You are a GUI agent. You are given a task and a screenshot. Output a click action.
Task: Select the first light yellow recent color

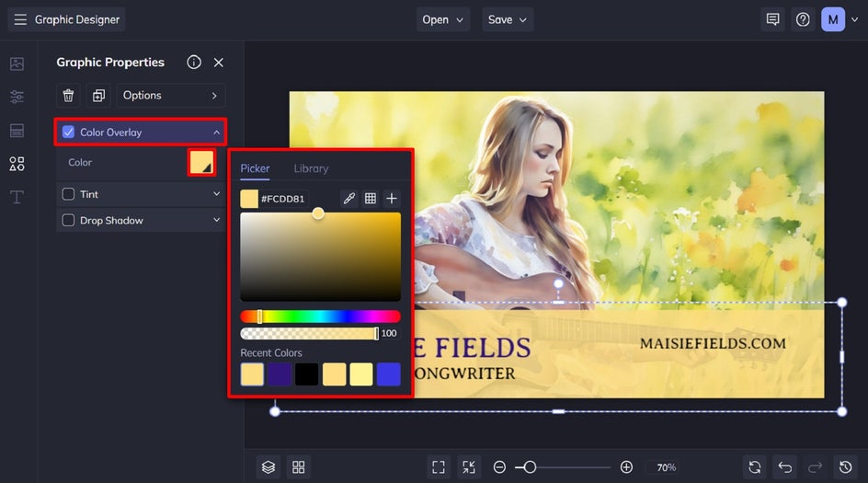(252, 374)
